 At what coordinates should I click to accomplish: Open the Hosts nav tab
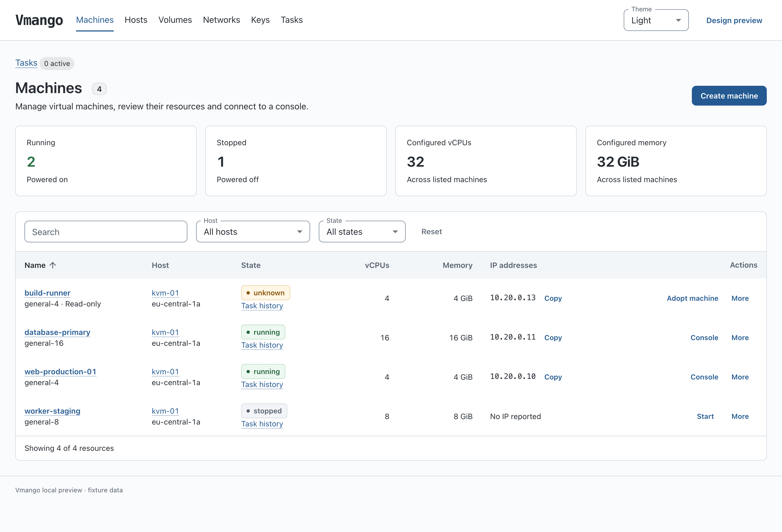(x=136, y=20)
